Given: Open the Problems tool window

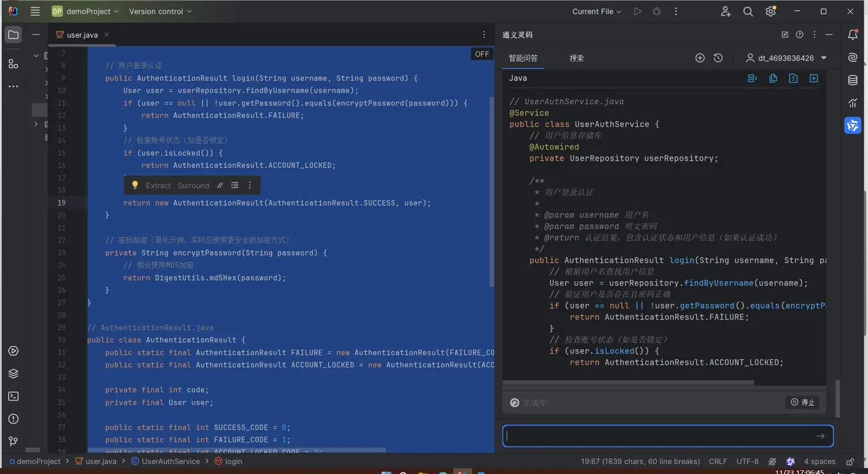Looking at the screenshot, I should pyautogui.click(x=13, y=419).
